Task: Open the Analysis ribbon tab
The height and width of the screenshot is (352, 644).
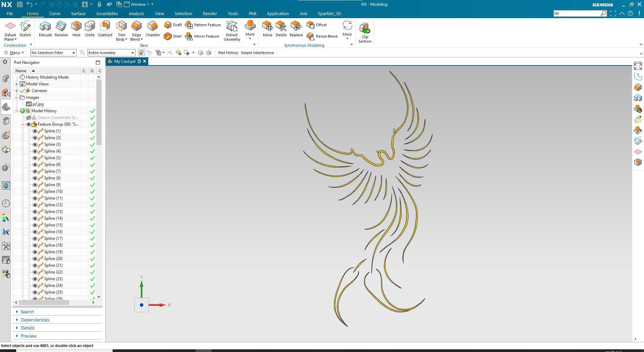Action: [136, 13]
